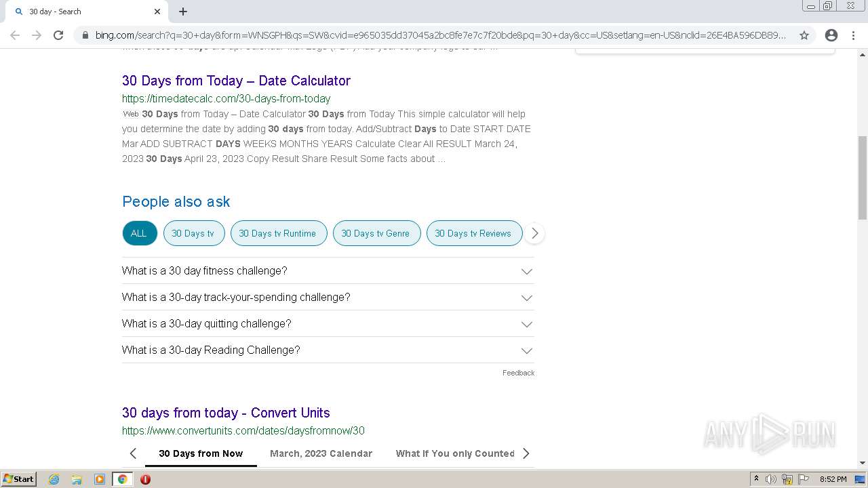The height and width of the screenshot is (488, 868).
Task: Click the Show desktop tray icon
Action: tap(860, 479)
